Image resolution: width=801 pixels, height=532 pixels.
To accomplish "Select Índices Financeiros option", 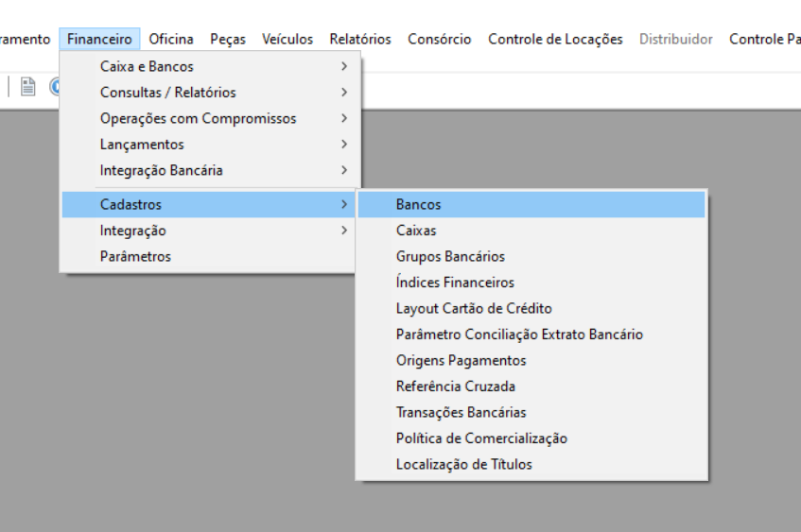I will tap(531, 283).
